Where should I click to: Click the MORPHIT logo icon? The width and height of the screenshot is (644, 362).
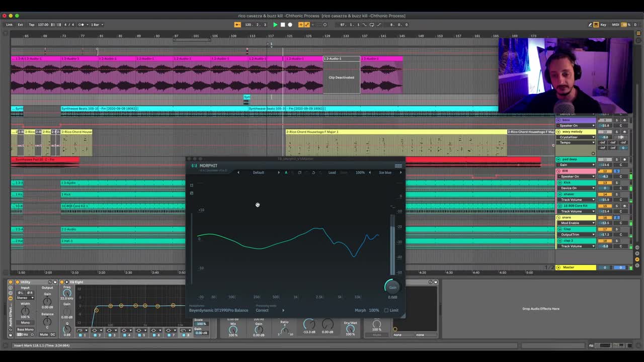coord(194,166)
